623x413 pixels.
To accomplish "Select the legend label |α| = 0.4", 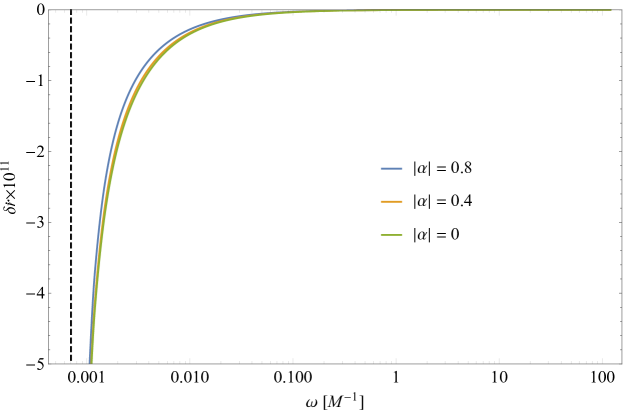I will click(442, 201).
